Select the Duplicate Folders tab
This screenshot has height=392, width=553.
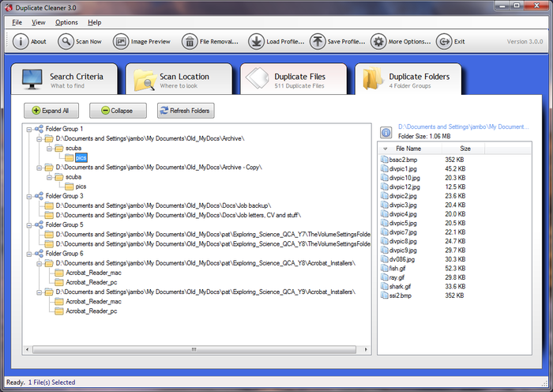408,79
